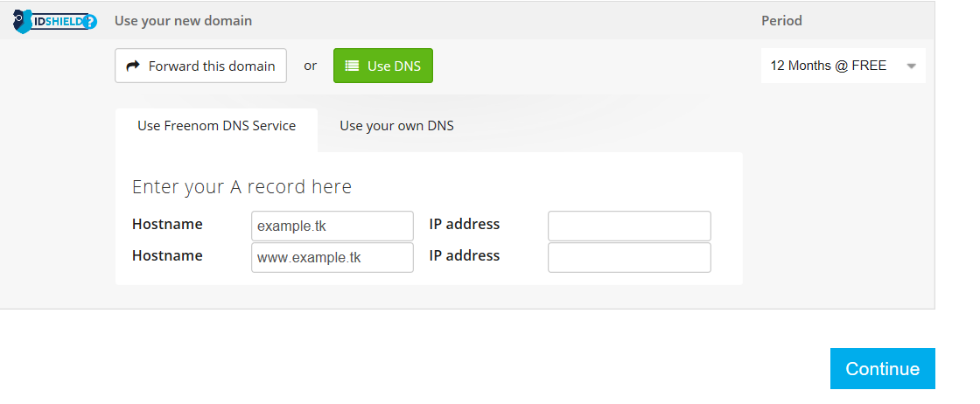Focus the www.example.tk hostname field

(x=332, y=258)
